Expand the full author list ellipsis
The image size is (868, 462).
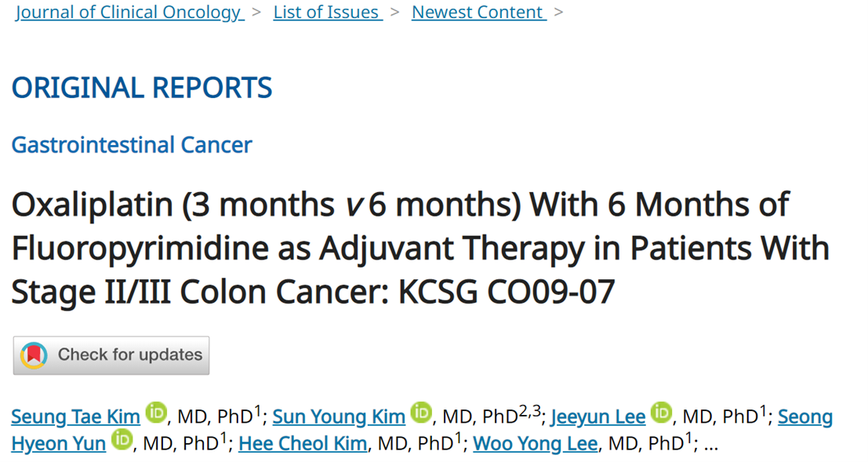click(711, 444)
